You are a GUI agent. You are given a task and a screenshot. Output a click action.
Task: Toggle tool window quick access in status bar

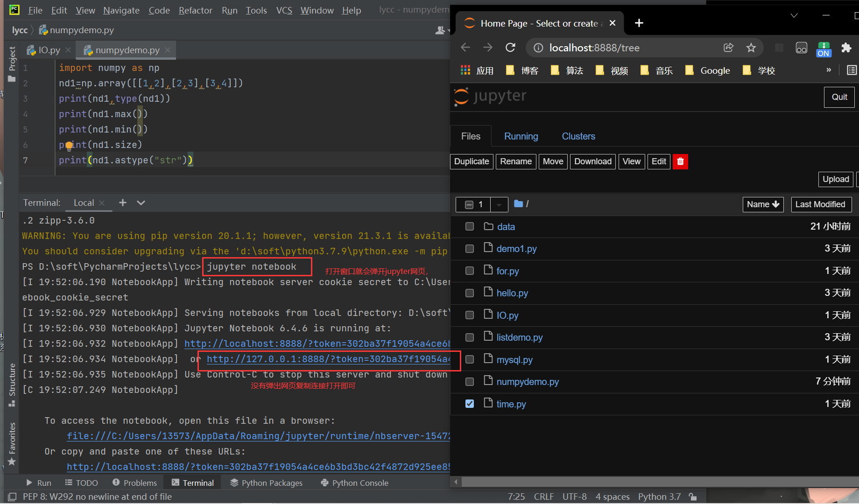(x=12, y=497)
